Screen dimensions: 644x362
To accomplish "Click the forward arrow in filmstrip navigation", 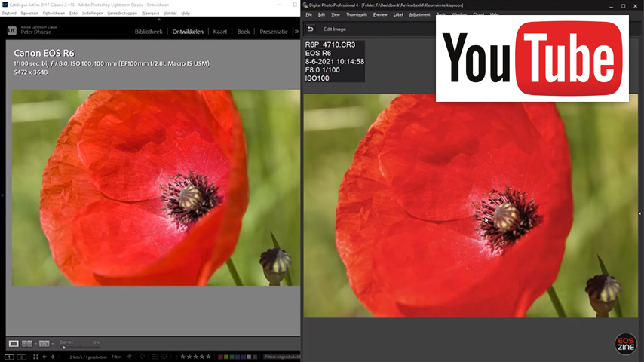I will point(53,357).
